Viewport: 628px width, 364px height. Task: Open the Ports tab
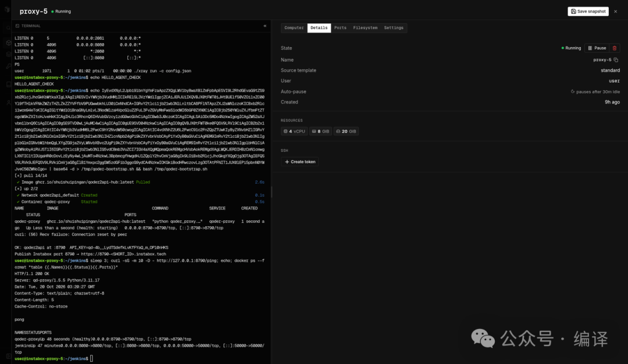point(340,28)
